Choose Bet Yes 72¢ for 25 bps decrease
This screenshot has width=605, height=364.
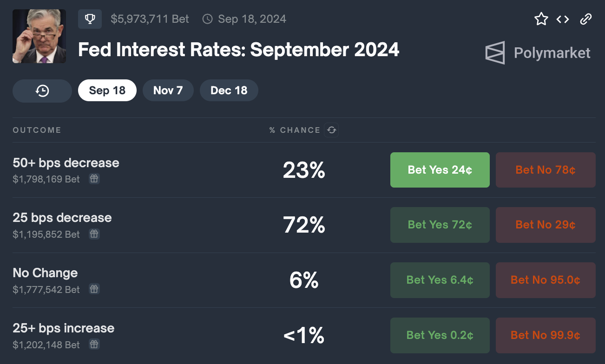pos(440,225)
